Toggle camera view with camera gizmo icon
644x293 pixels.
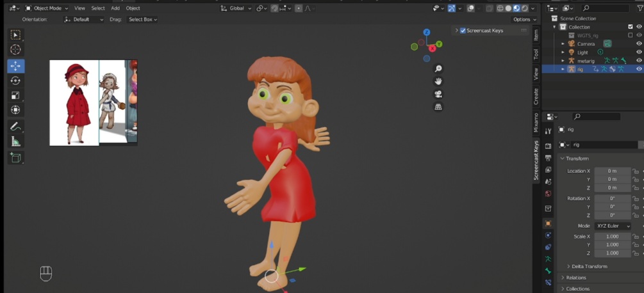coord(438,94)
